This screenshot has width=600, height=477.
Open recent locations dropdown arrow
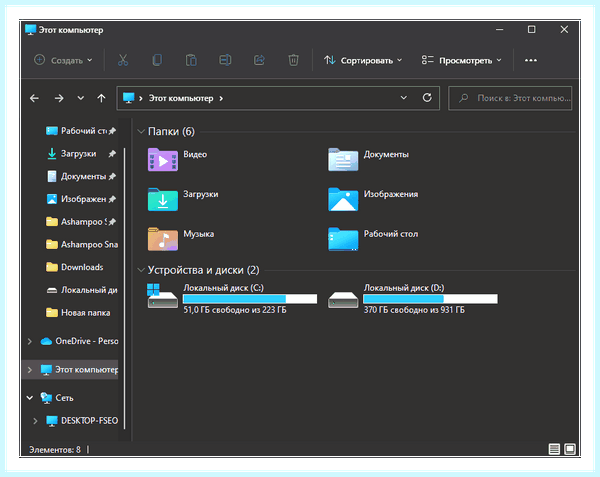coord(81,98)
